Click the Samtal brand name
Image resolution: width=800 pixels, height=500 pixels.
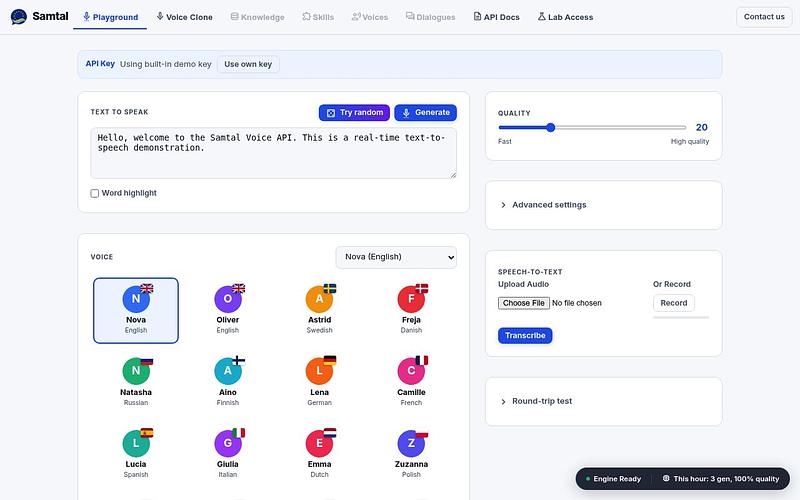[x=50, y=16]
